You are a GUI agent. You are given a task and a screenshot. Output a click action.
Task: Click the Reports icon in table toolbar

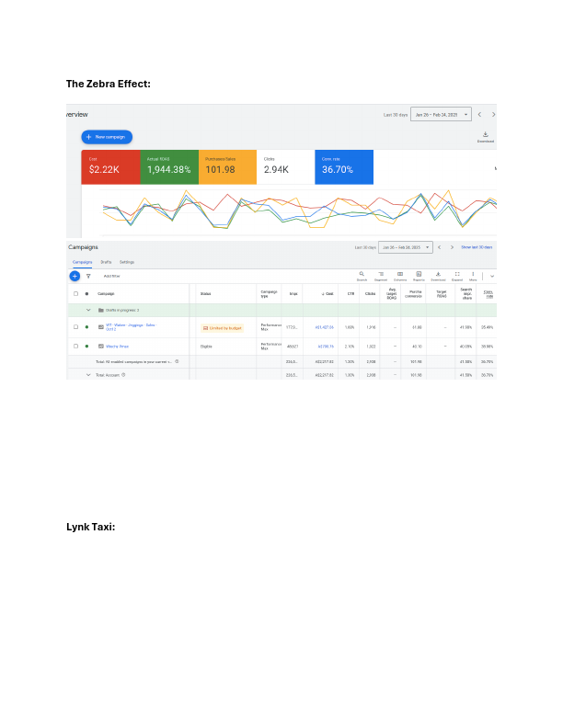419,275
